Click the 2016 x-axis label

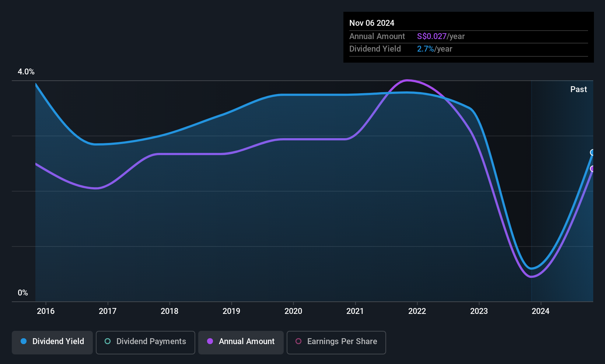coord(46,311)
